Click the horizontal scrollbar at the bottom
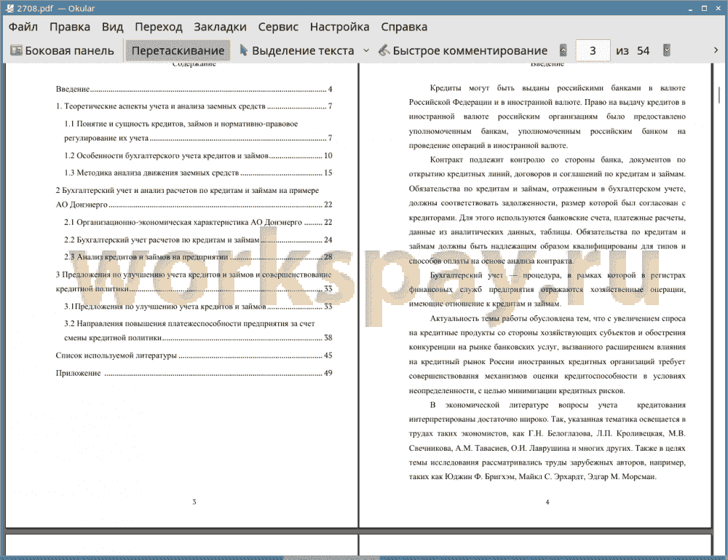Image resolution: width=728 pixels, height=560 pixels. click(x=332, y=557)
